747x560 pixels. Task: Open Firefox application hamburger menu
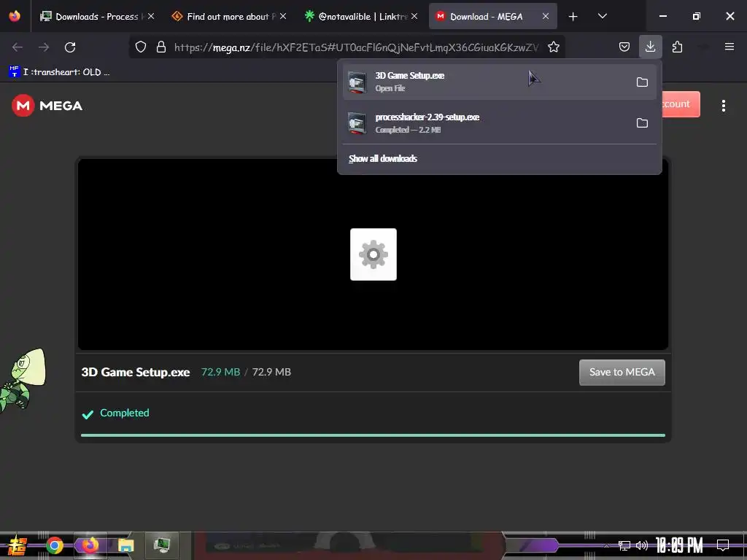click(729, 47)
